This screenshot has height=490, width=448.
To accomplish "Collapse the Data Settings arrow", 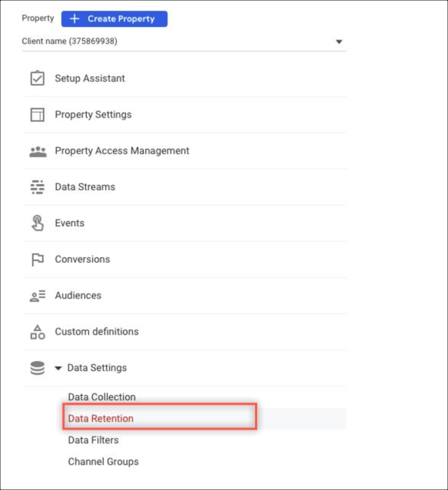I will point(58,368).
